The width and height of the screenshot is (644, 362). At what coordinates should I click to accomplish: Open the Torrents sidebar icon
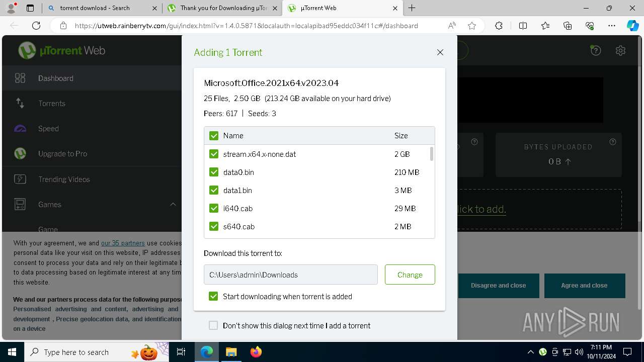tap(20, 103)
